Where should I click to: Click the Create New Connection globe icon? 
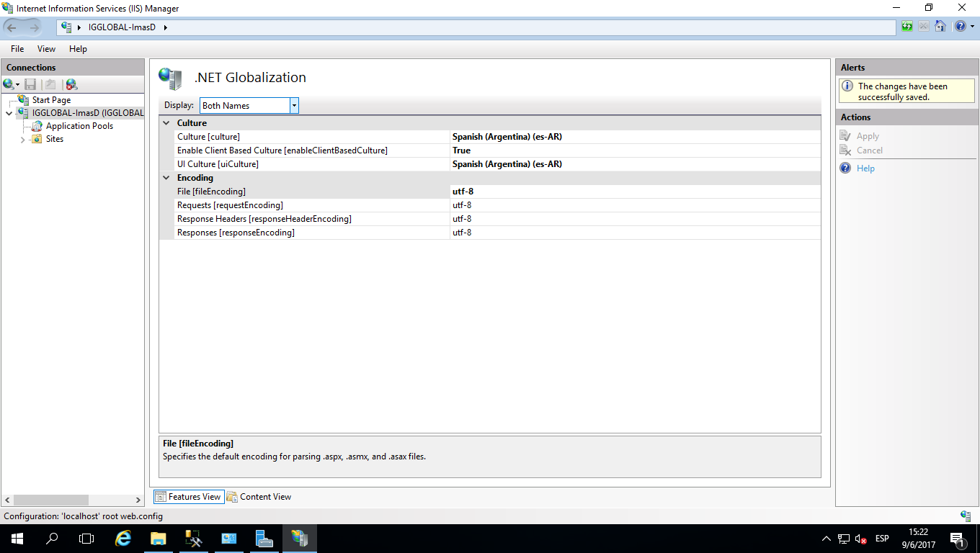(x=8, y=84)
